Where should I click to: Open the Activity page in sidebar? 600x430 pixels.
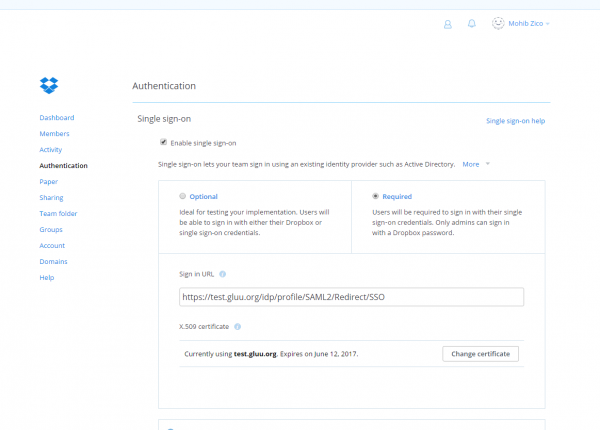click(51, 150)
